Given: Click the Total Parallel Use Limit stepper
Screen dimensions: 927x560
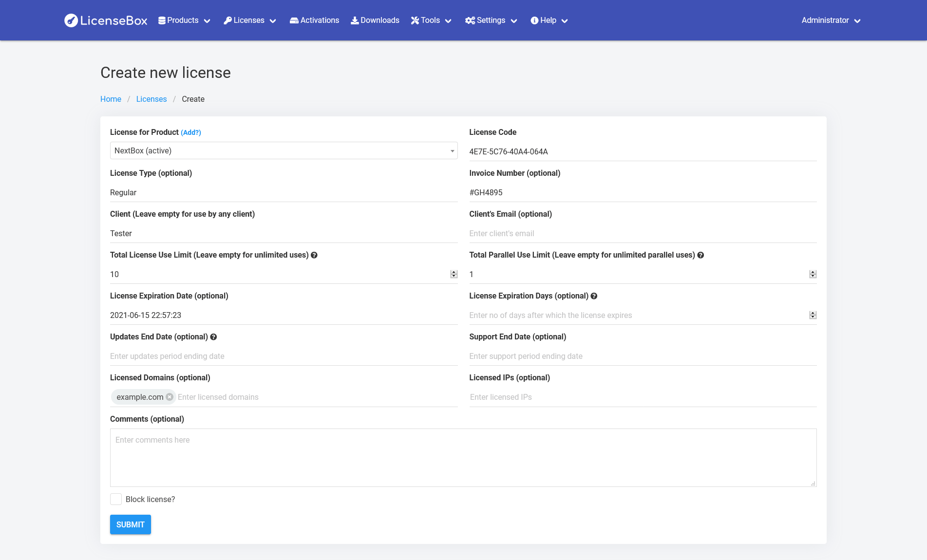Looking at the screenshot, I should [813, 274].
